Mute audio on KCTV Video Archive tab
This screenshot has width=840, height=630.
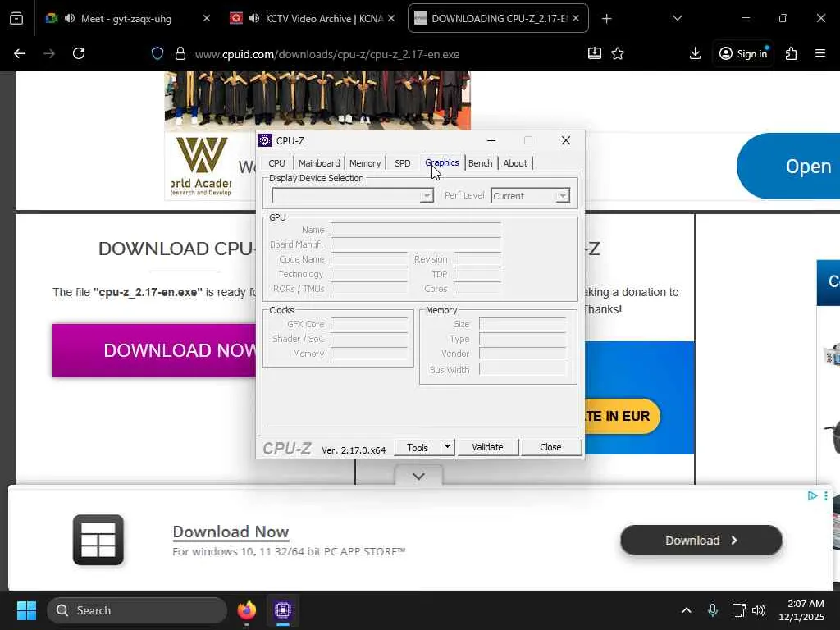tap(254, 18)
